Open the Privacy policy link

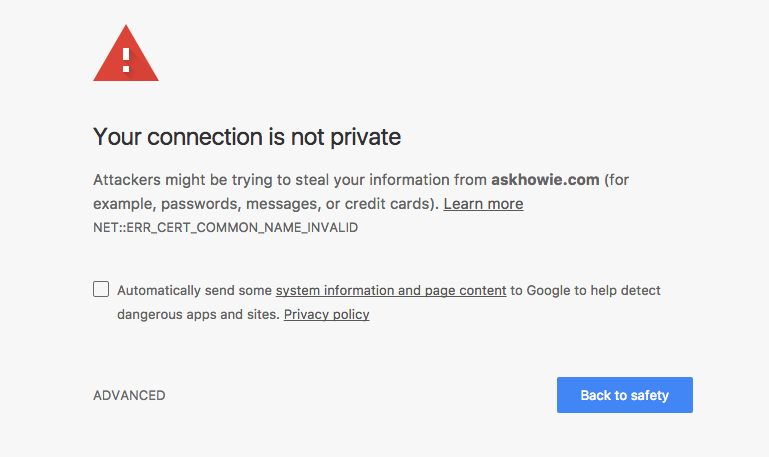point(326,314)
